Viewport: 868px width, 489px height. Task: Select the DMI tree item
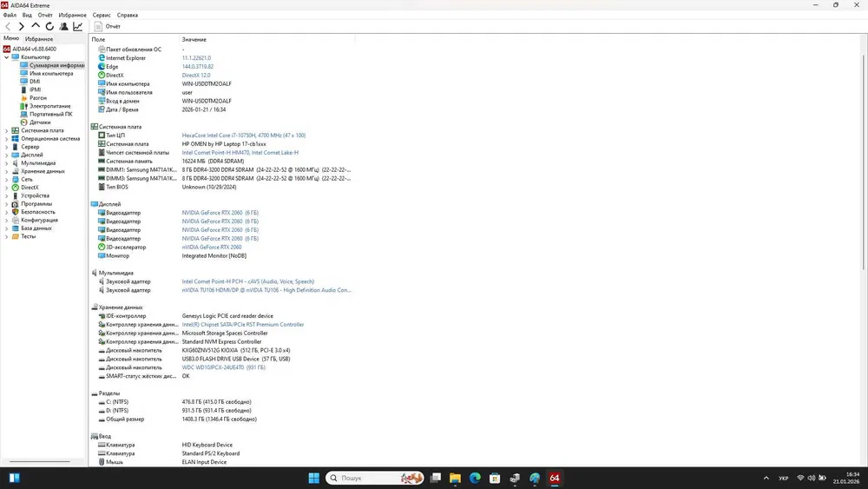point(35,82)
